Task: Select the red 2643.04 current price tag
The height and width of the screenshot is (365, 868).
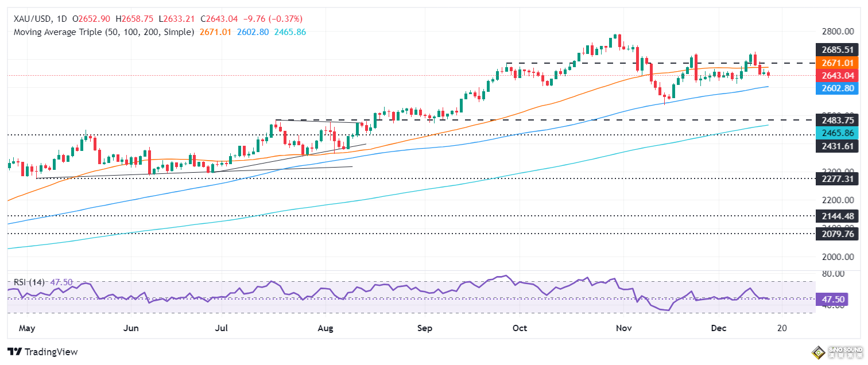Action: (838, 75)
